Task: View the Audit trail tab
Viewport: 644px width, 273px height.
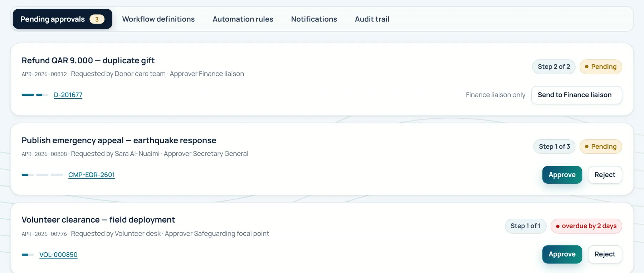Action: tap(372, 19)
